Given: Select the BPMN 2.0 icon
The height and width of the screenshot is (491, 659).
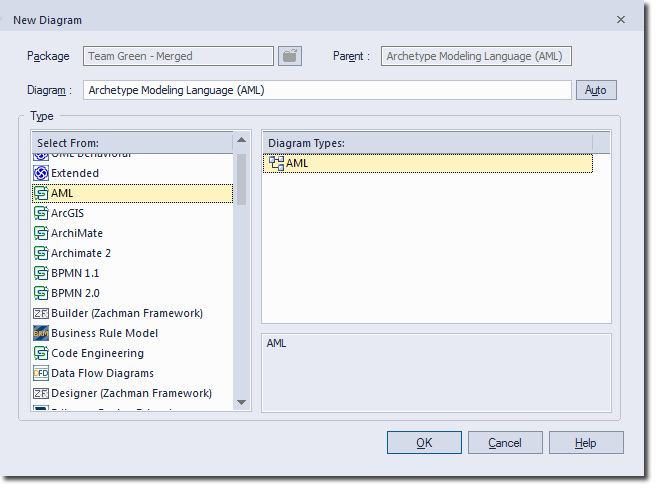Looking at the screenshot, I should pyautogui.click(x=41, y=293).
